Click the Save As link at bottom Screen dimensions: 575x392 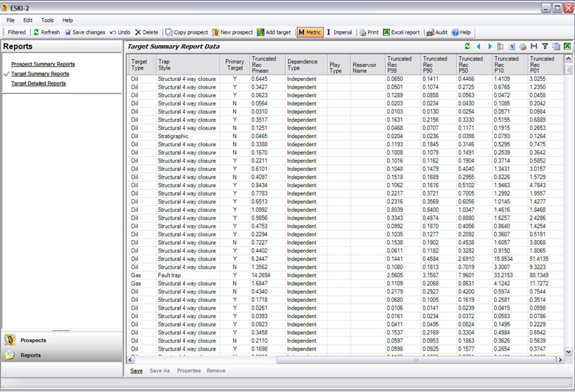point(160,370)
